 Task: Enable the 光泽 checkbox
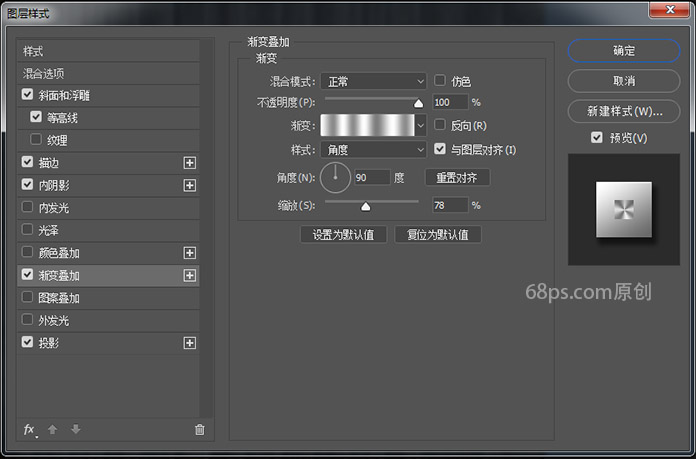point(27,230)
